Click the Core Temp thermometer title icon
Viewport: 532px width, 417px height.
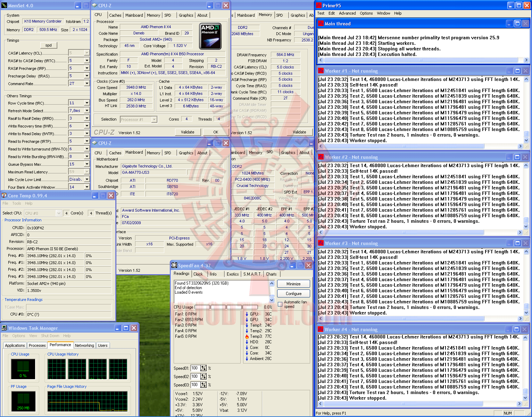click(4, 196)
